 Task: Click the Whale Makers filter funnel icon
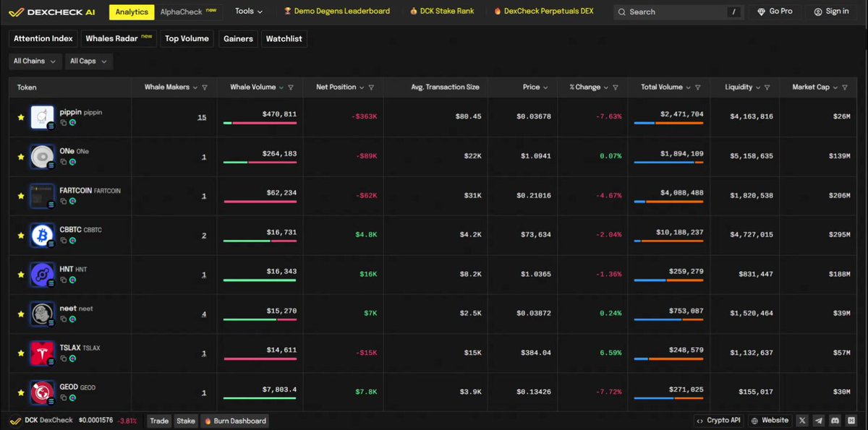tap(205, 87)
